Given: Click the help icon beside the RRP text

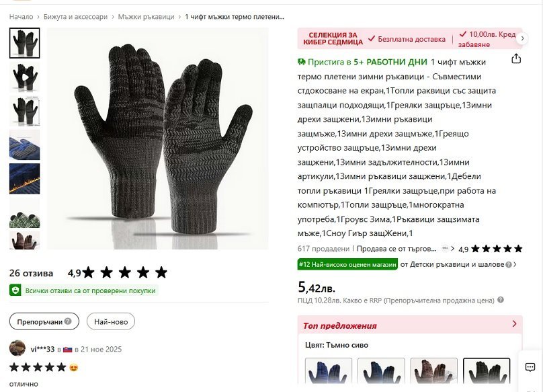Looking at the screenshot, I should tap(501, 300).
